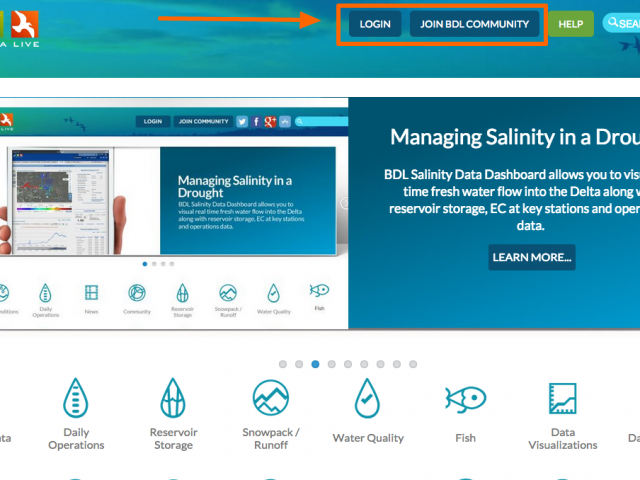Open the Water Quality checkmark droplet icon

coord(367,398)
